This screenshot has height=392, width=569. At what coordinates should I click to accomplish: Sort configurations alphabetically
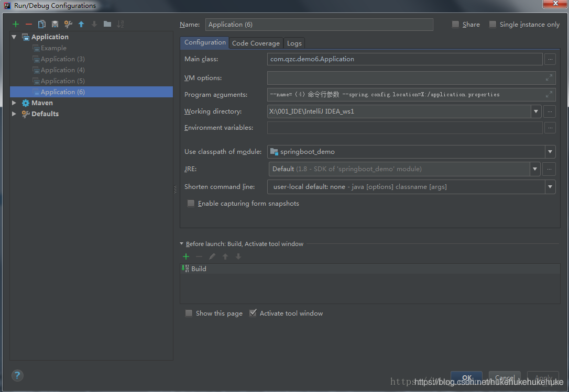(121, 24)
